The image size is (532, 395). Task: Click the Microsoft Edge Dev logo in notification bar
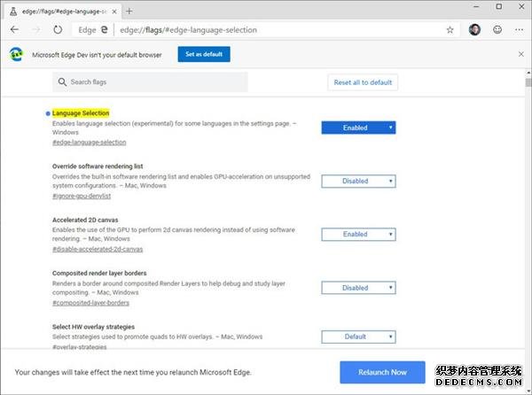pos(16,54)
